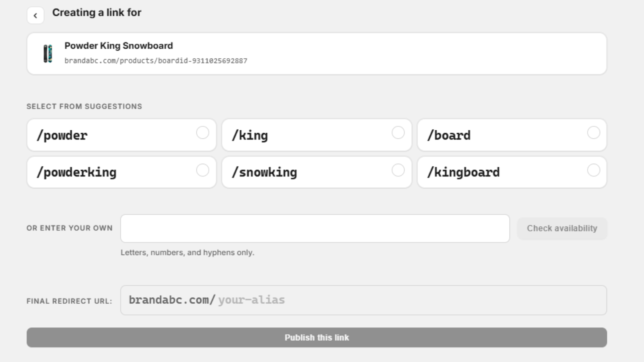Image resolution: width=644 pixels, height=362 pixels.
Task: Click the /snowking suggestion label text
Action: tap(264, 173)
